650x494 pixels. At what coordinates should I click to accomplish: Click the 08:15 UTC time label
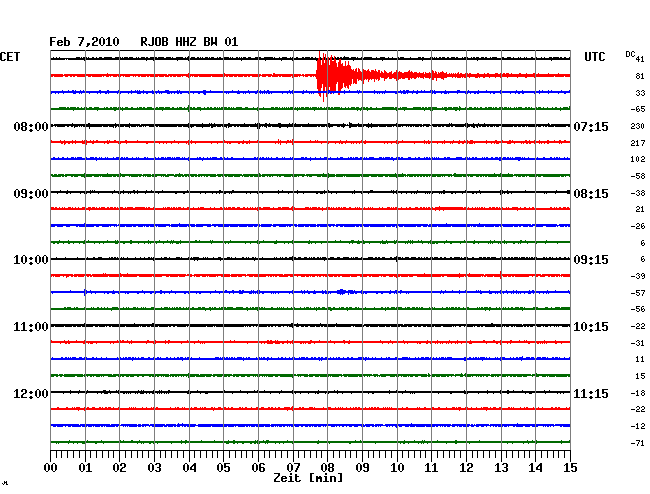591,194
